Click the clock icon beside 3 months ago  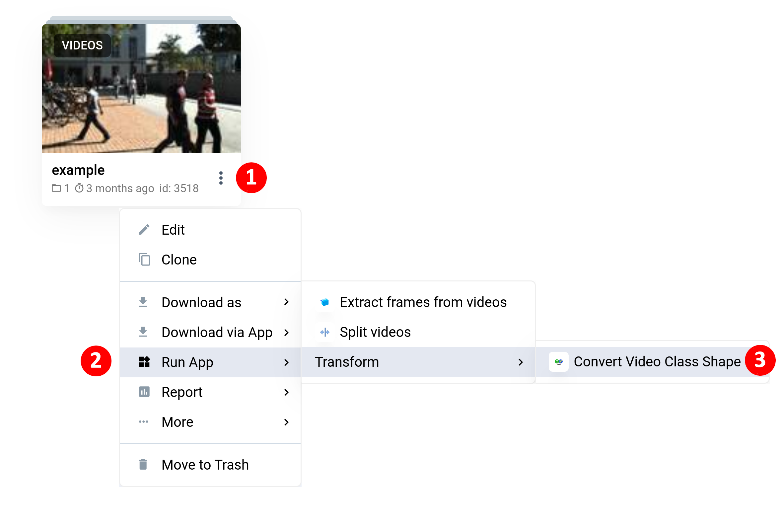[79, 188]
